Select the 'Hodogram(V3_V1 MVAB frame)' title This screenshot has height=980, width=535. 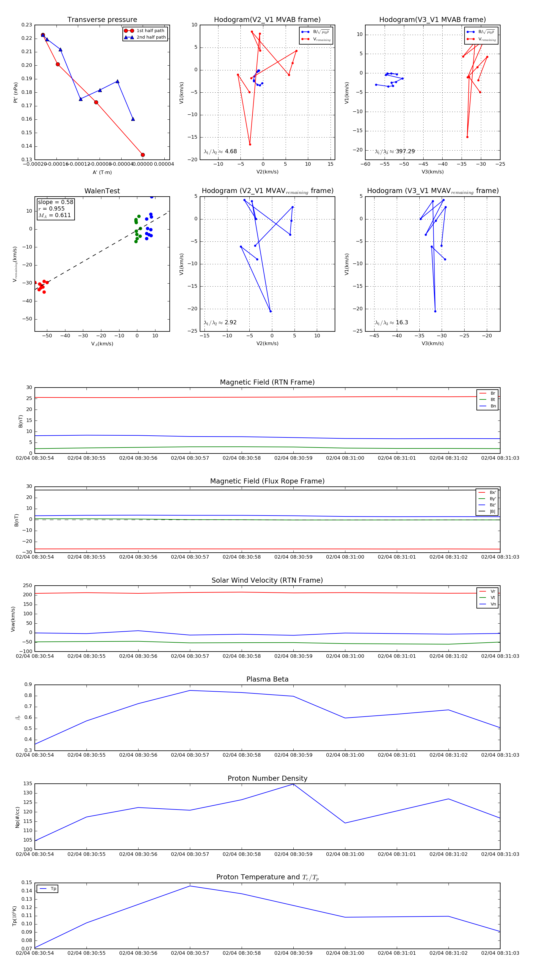[x=432, y=20]
